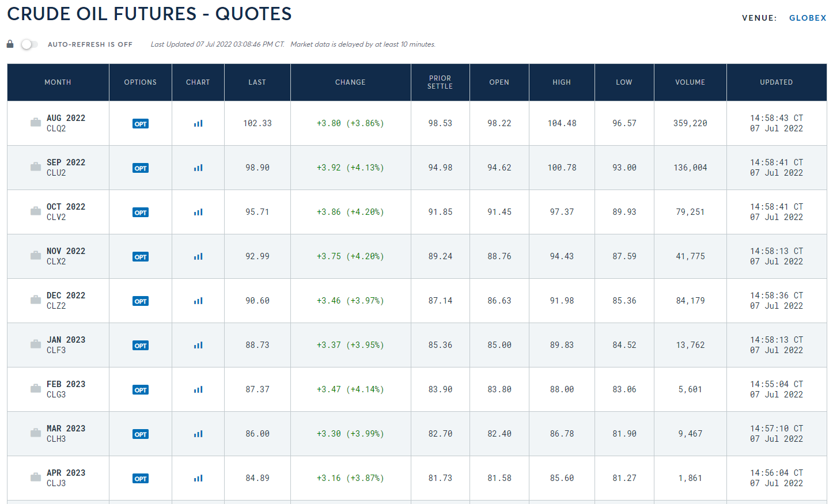833x504 pixels.
Task: Click the last price 102.33
Action: [258, 123]
